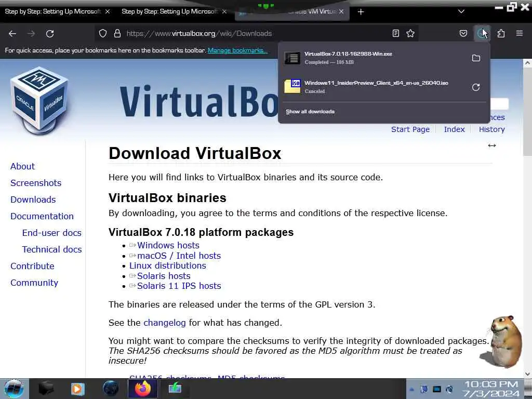Open the Manage bookmarks link

(x=237, y=50)
